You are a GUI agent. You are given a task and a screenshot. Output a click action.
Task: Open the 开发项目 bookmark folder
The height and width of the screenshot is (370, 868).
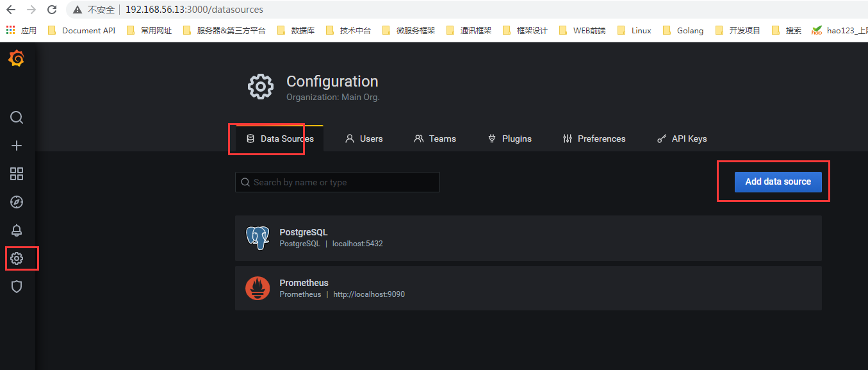738,30
